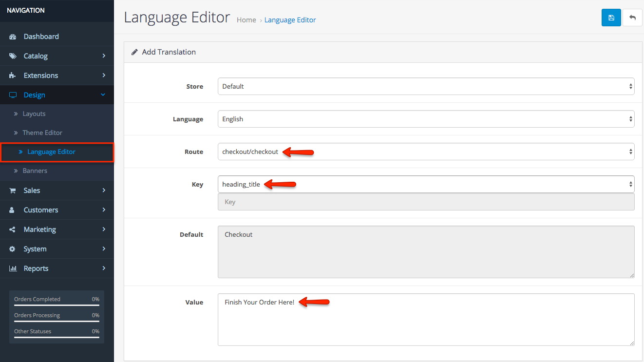Click the Route field label

[194, 152]
